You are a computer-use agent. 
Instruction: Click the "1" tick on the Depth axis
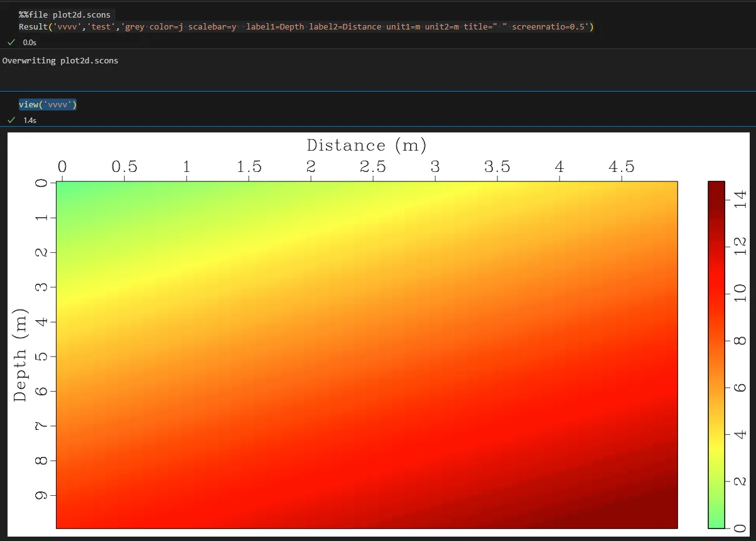[x=42, y=217]
